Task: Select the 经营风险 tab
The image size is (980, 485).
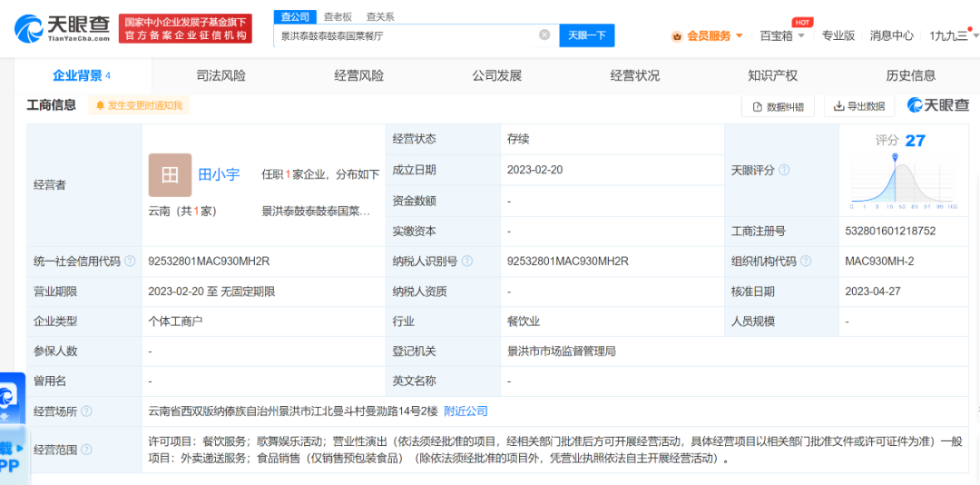Action: (x=358, y=75)
